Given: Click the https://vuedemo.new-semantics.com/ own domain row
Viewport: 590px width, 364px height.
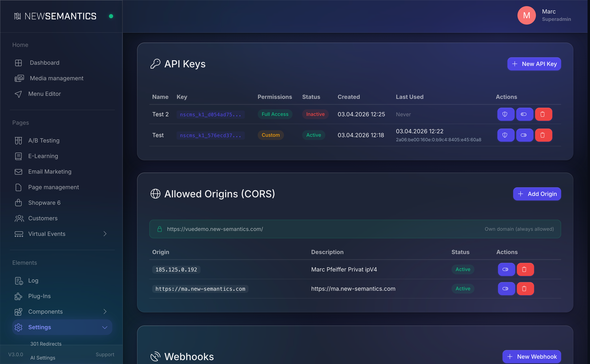Looking at the screenshot, I should pos(355,229).
